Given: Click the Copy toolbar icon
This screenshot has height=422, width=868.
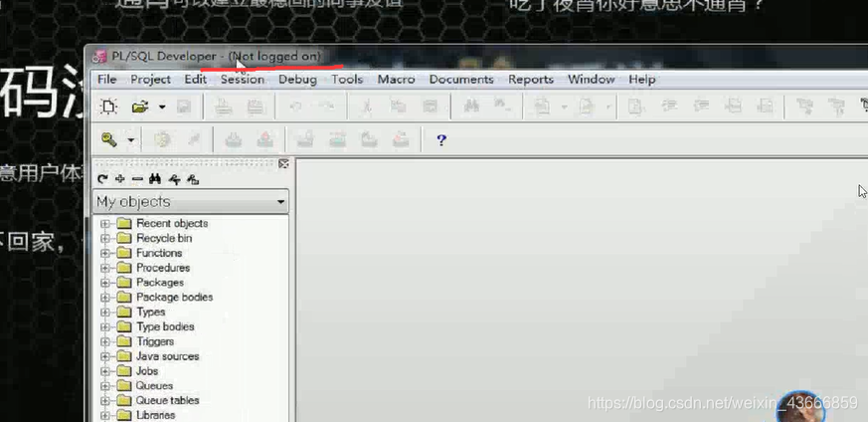Looking at the screenshot, I should (398, 106).
